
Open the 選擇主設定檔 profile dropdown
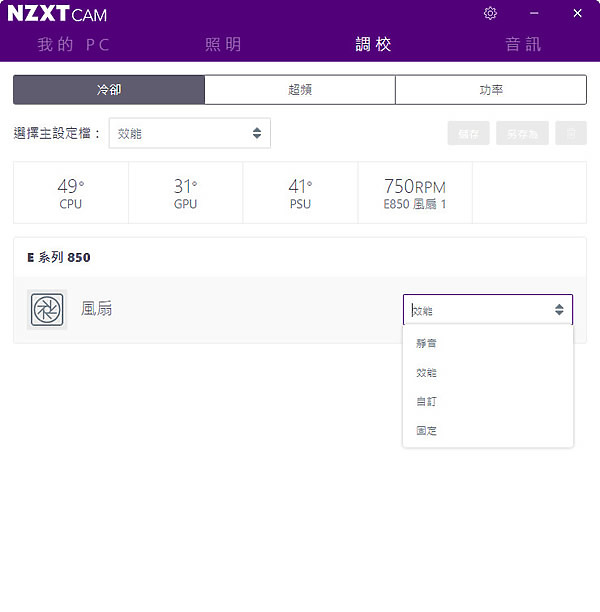190,133
